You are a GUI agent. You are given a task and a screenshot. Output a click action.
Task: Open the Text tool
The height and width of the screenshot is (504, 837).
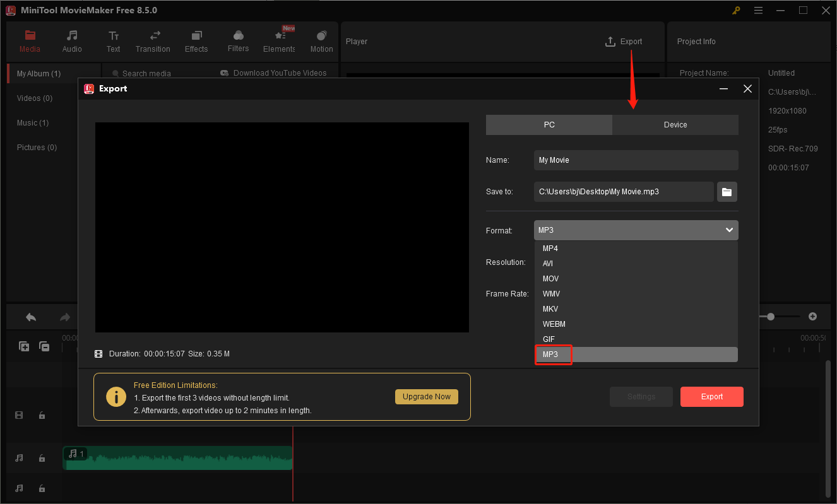pos(113,41)
